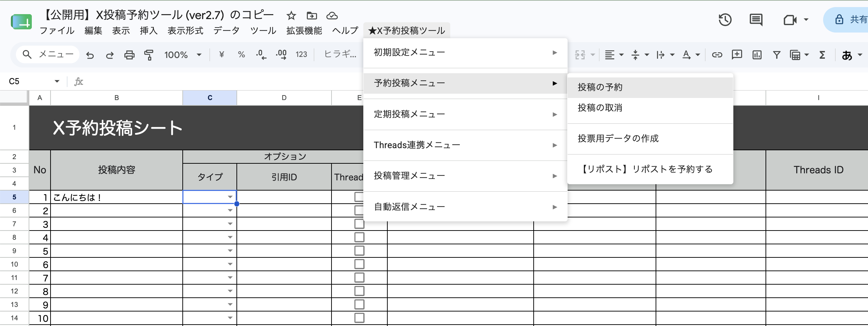Decrease decimal places
This screenshot has height=326, width=868.
coord(261,54)
